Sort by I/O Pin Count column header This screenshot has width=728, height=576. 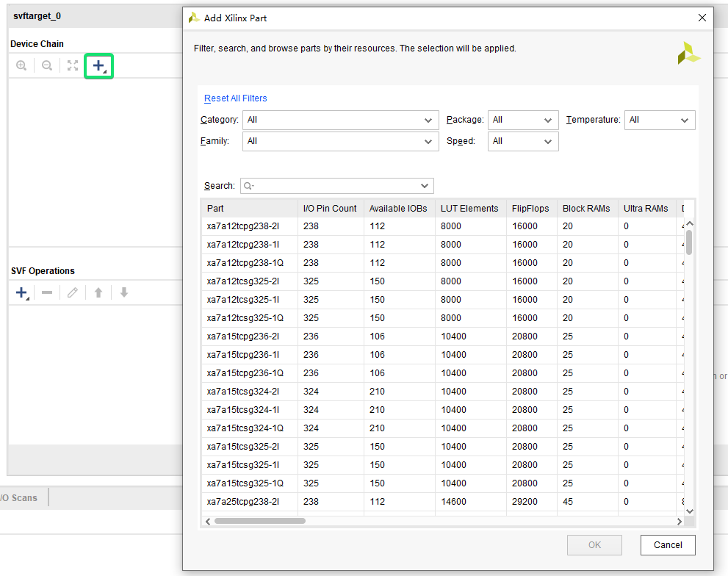click(330, 209)
